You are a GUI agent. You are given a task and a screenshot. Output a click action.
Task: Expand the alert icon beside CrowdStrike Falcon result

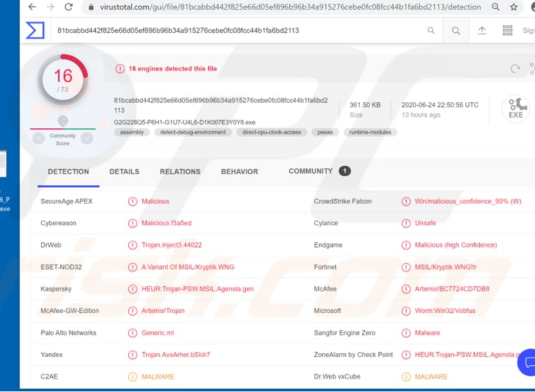406,201
